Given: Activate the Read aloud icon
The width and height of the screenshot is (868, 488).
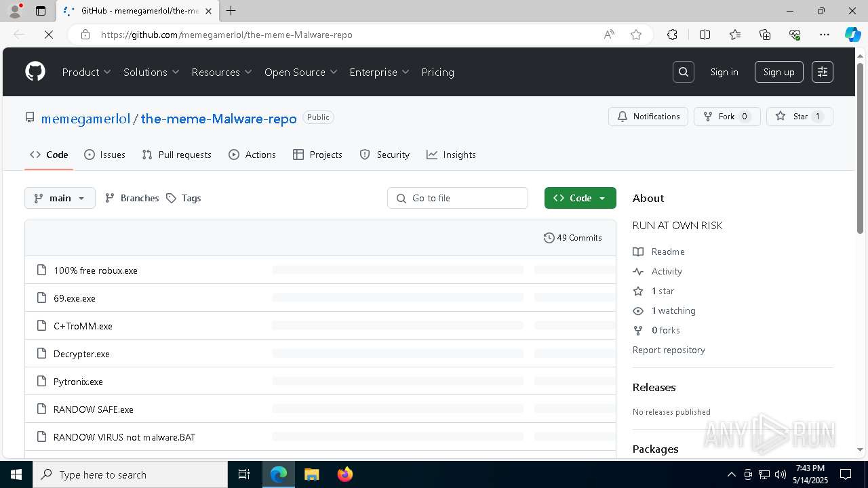Looking at the screenshot, I should 609,35.
